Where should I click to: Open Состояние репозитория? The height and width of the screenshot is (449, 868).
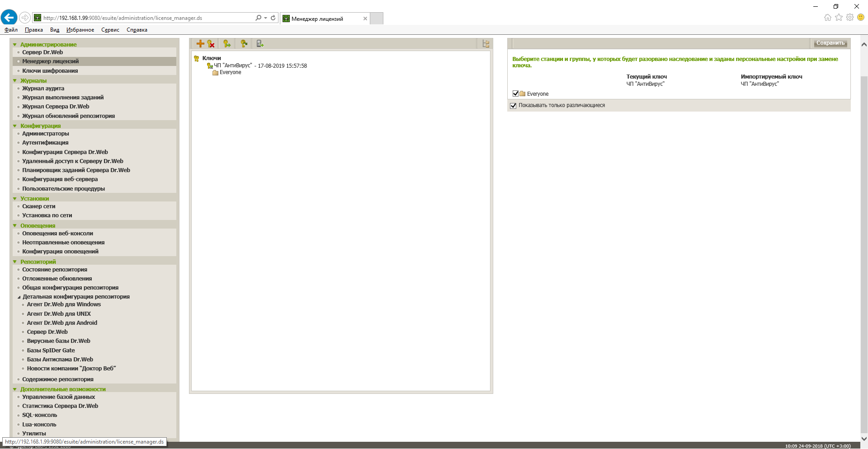pyautogui.click(x=55, y=270)
